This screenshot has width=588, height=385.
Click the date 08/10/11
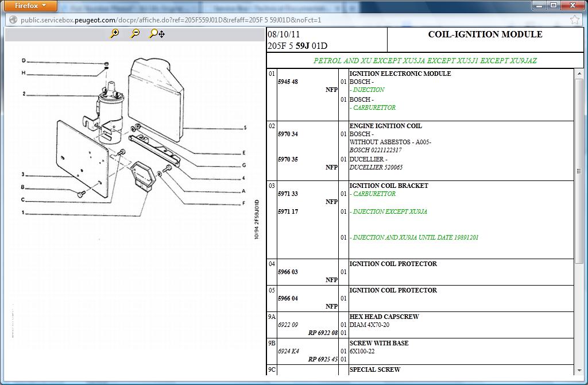pyautogui.click(x=284, y=34)
